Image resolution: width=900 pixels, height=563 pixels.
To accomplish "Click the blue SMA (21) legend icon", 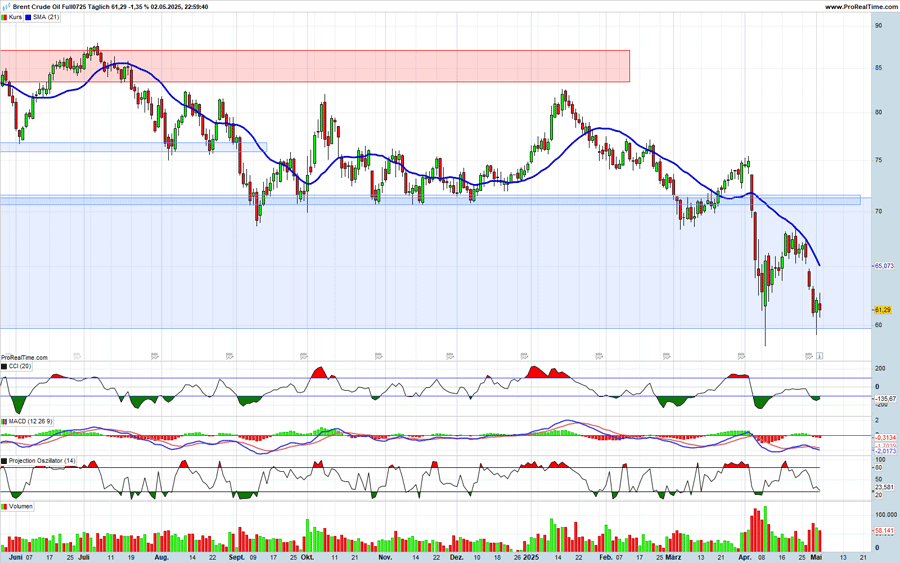I will [29, 17].
